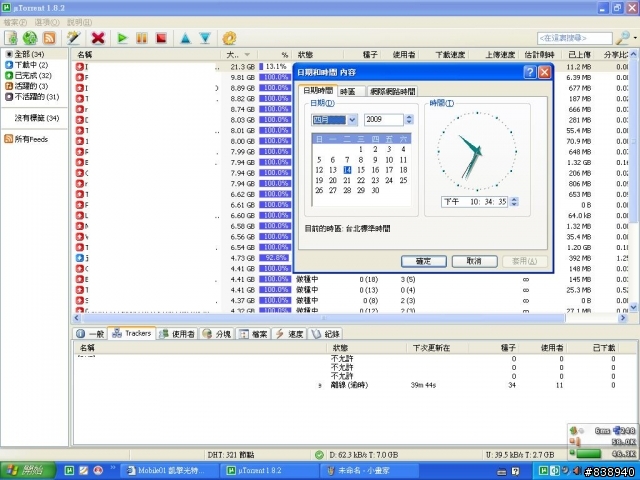Screen dimensions: 640x480
Task: Open the 使用者 tab in bottom panel
Action: tap(177, 334)
